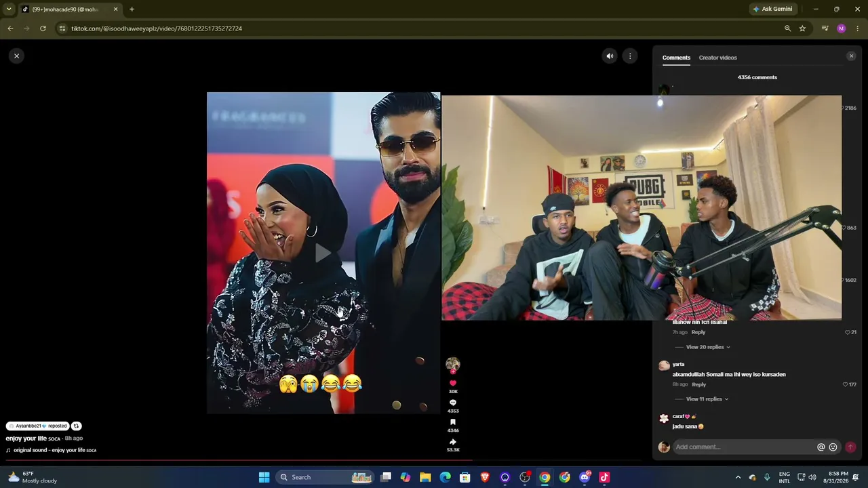Launch File Explorer from the taskbar
This screenshot has height=488, width=868.
tap(425, 477)
